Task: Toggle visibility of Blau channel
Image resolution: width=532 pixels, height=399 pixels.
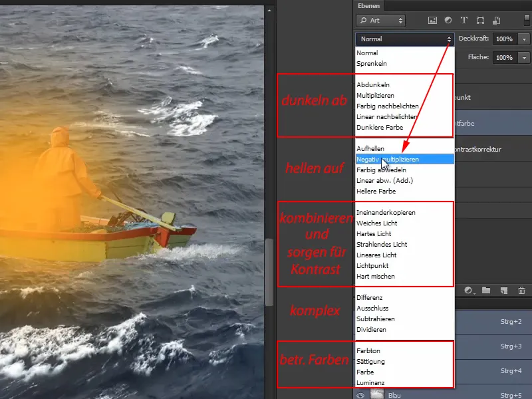Action: point(360,395)
